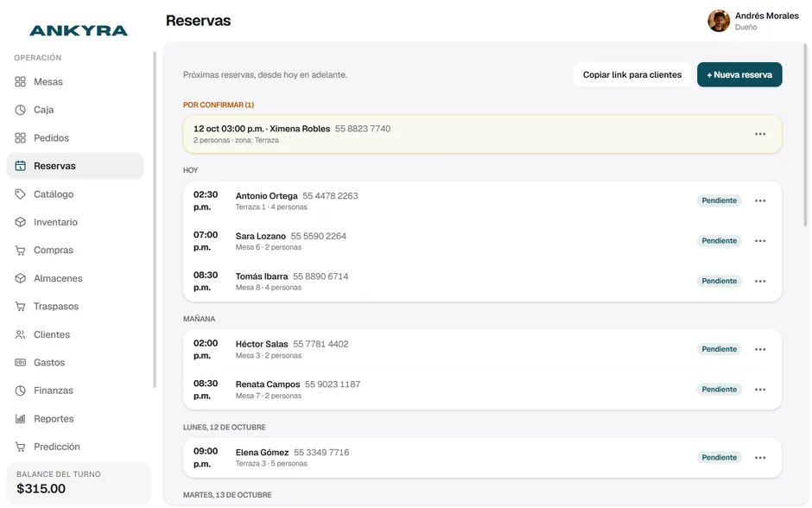Click the Caja clock icon
The height and width of the screenshot is (508, 812).
(x=20, y=110)
